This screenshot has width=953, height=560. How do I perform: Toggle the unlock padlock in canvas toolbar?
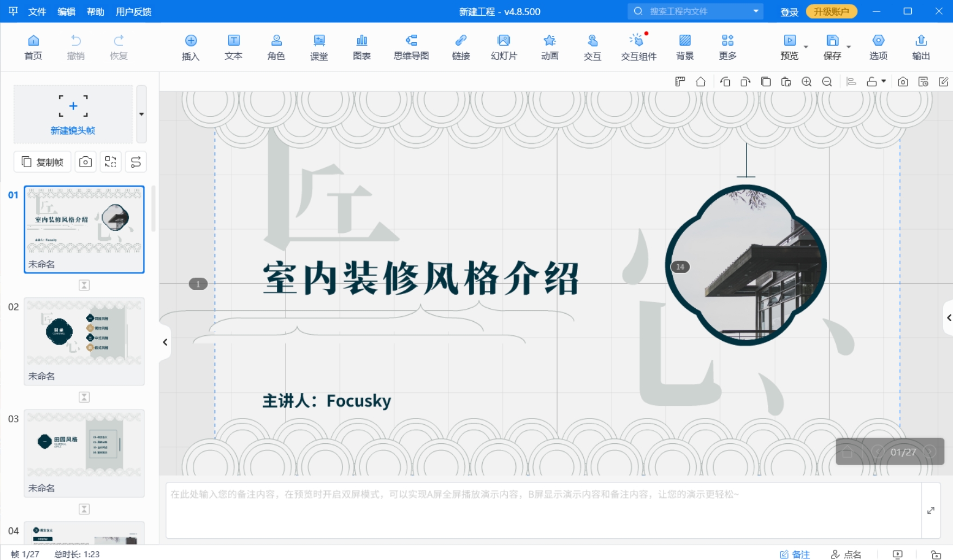[x=872, y=81]
